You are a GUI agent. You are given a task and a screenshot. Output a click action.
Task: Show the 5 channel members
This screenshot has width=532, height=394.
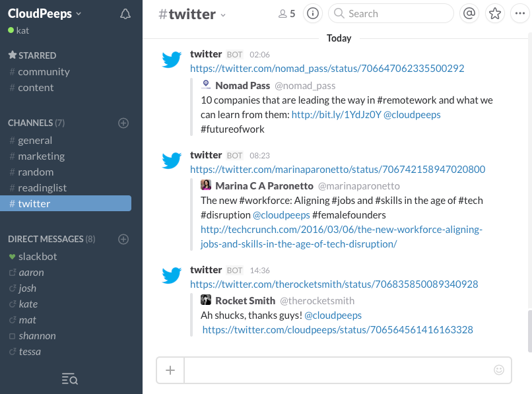tap(287, 14)
